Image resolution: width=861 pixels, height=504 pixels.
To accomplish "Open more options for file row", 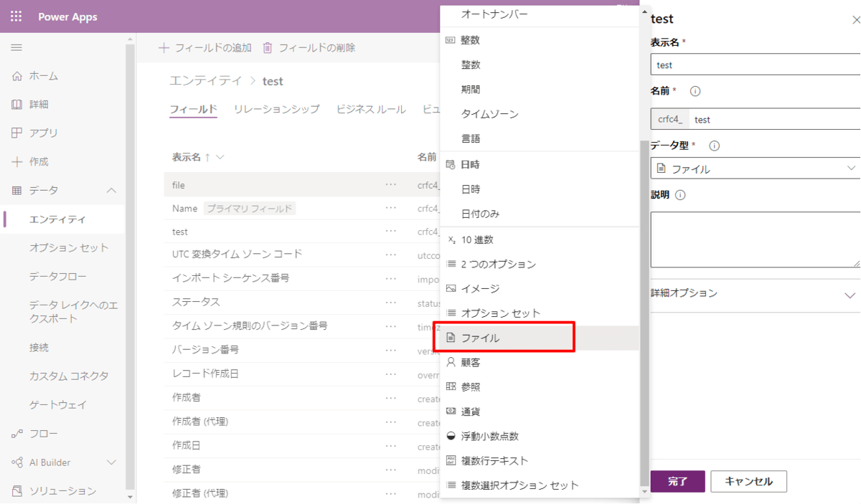I will coord(391,184).
